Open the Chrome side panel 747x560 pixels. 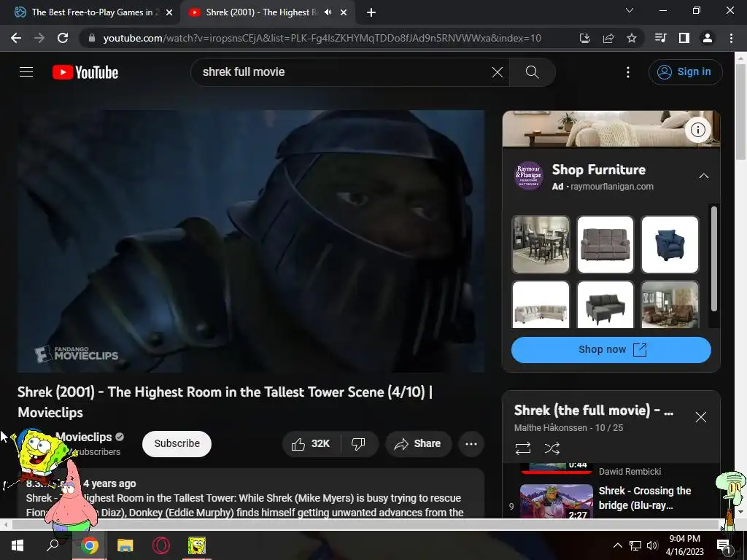pos(684,38)
